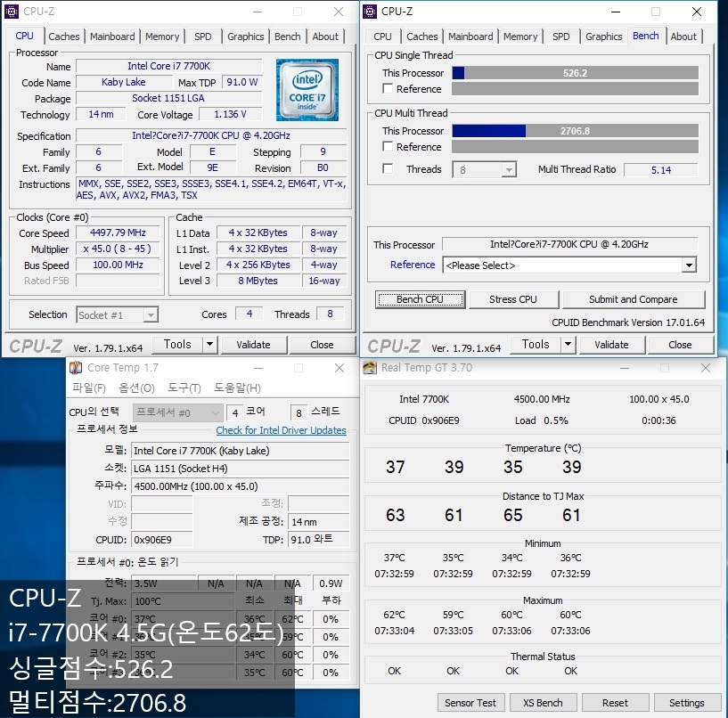Click the Core Temp title bar icon
This screenshot has width=728, height=718.
[76, 368]
